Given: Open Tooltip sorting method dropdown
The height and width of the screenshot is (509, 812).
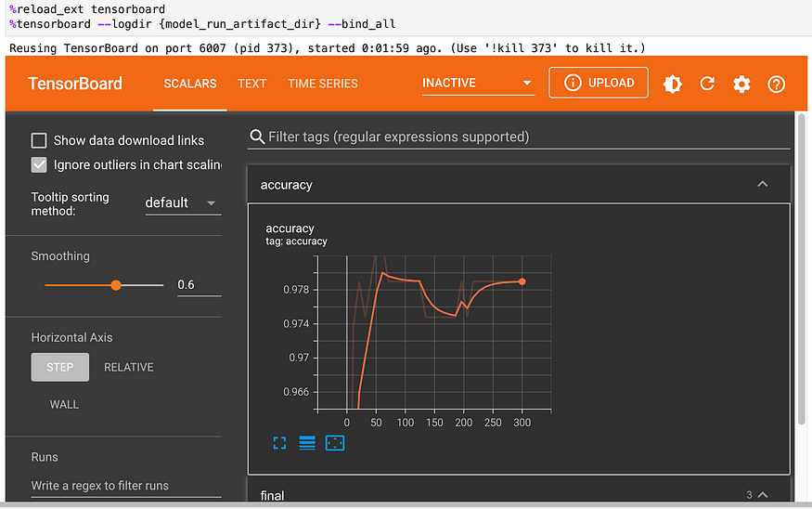Looking at the screenshot, I should pos(183,203).
